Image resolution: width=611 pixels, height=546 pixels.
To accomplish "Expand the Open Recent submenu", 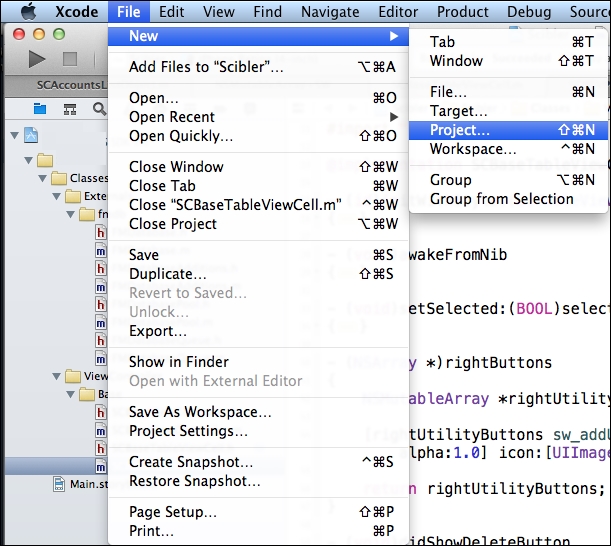I will click(258, 117).
